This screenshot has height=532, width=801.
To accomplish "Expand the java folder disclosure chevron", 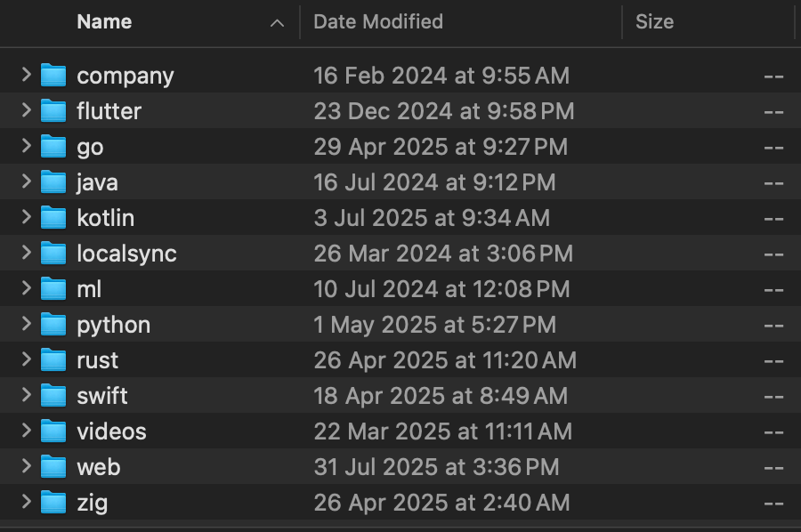I will click(x=27, y=181).
